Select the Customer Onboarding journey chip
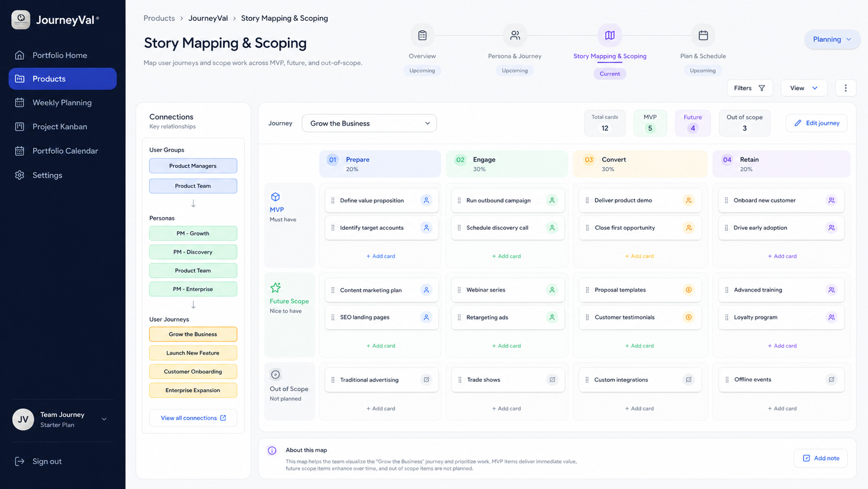 coord(193,372)
